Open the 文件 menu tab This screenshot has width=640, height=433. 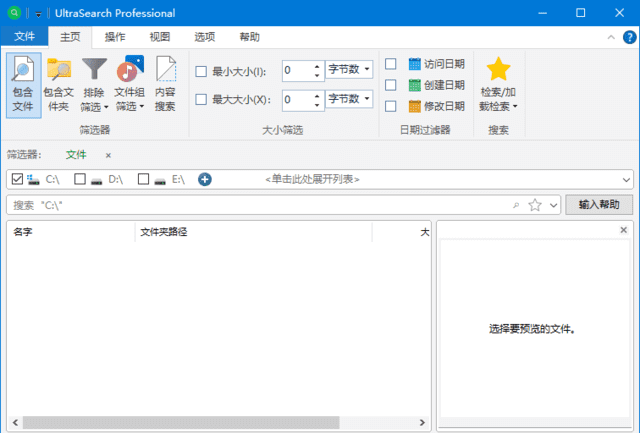point(24,37)
